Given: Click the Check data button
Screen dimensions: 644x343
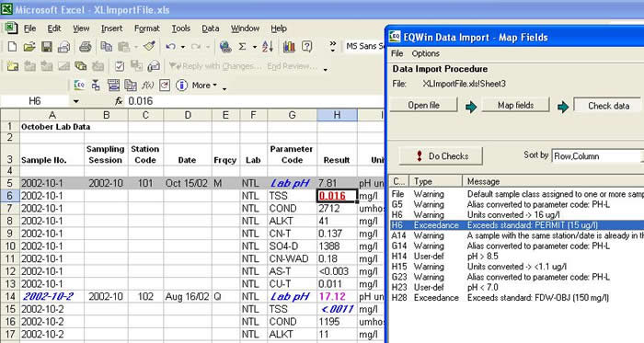Looking at the screenshot, I should pyautogui.click(x=608, y=106).
